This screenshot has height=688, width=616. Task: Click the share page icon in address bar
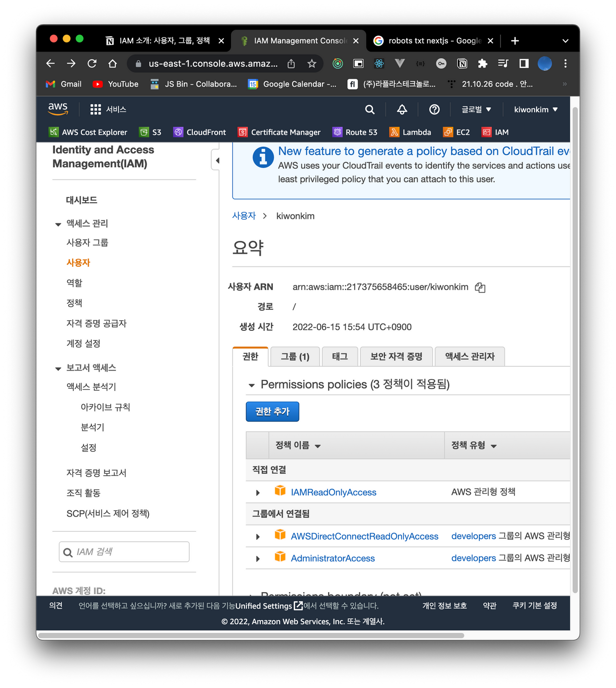[291, 64]
